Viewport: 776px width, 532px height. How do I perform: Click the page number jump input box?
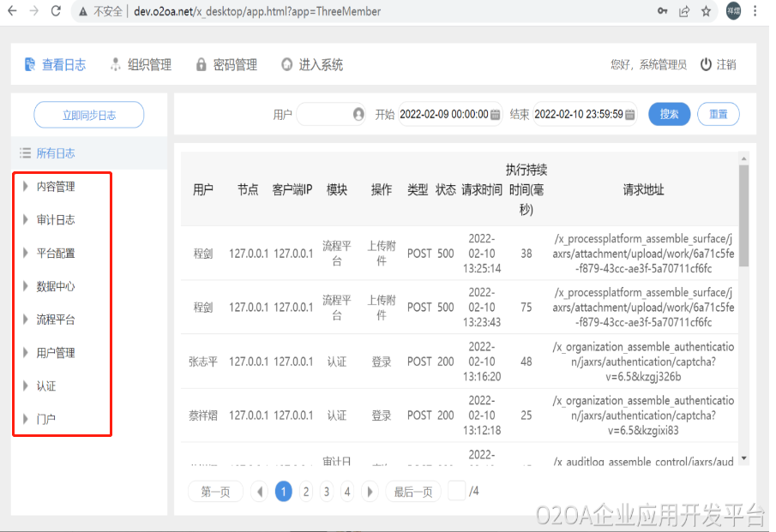pos(457,491)
